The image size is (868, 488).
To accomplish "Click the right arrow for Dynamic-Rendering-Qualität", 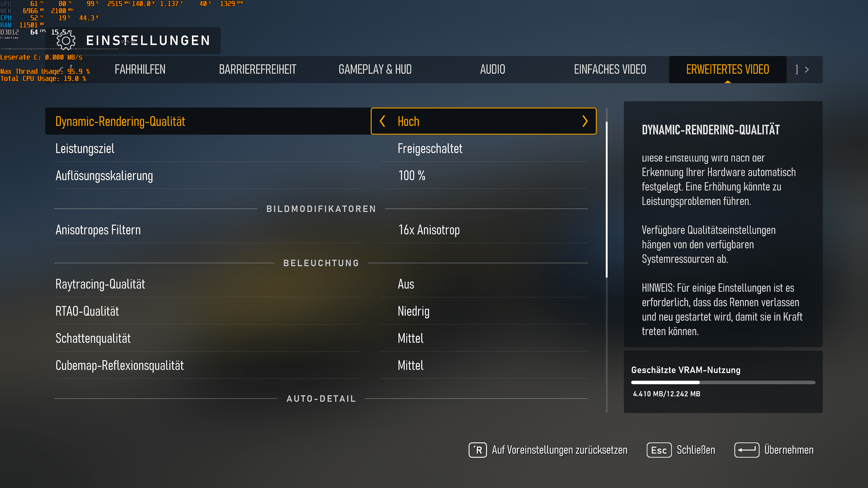I will [585, 121].
